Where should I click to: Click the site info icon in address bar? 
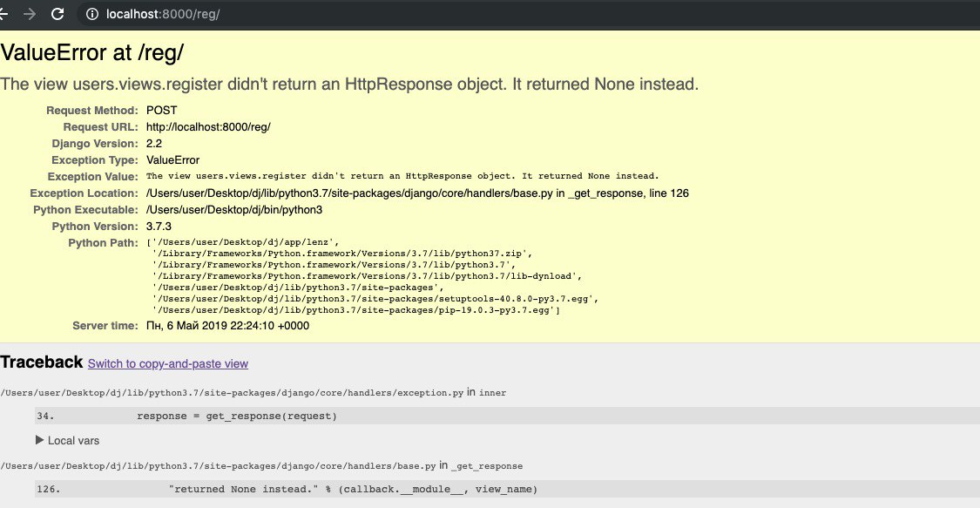point(91,14)
